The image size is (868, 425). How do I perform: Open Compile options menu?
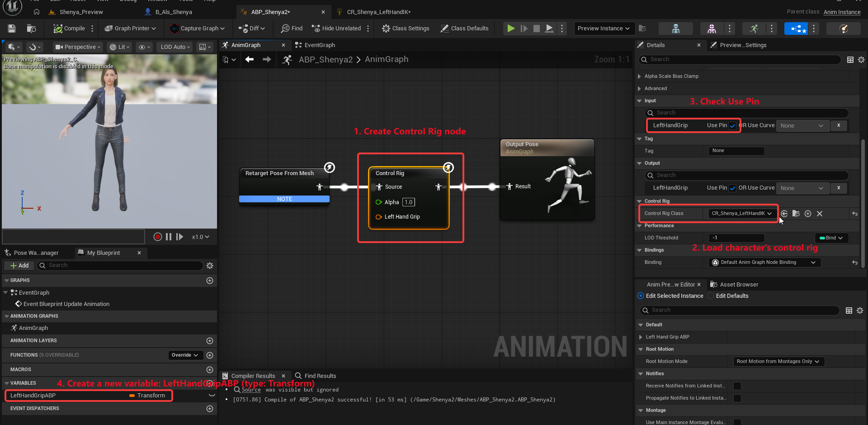92,29
